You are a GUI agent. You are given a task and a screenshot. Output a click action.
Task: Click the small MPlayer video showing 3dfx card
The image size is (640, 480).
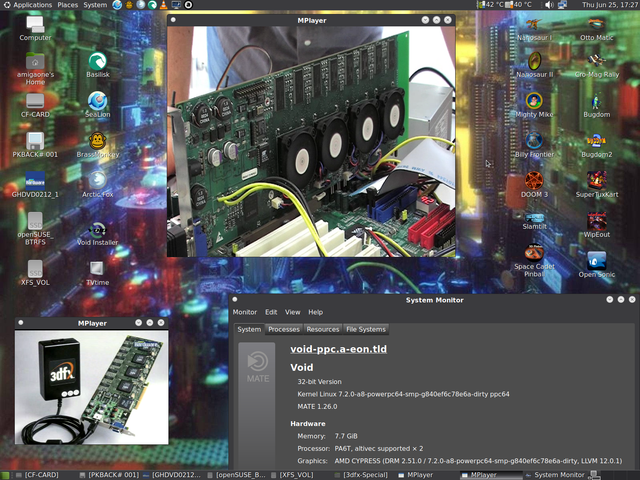click(91, 387)
